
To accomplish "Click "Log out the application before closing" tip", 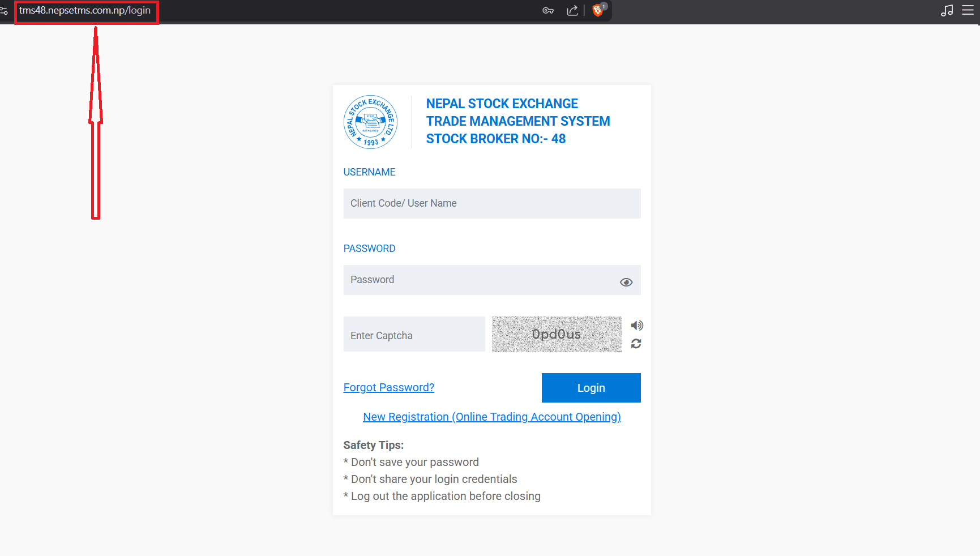I will click(x=442, y=496).
